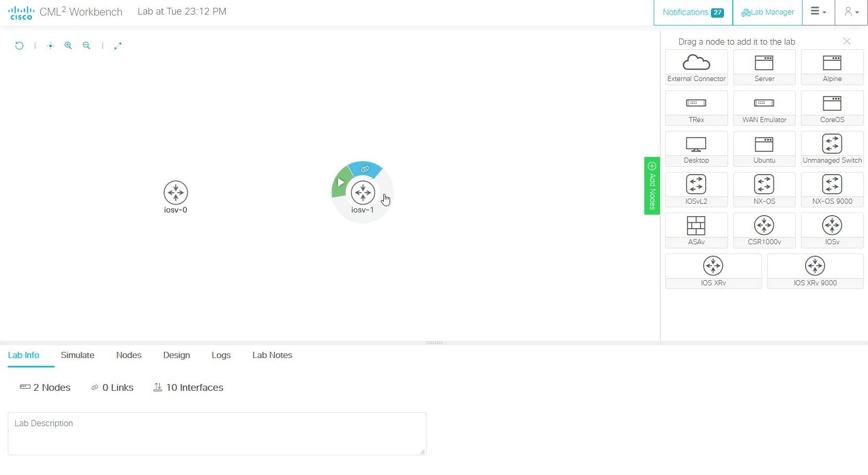The width and height of the screenshot is (868, 475).
Task: Pick the IOS XRv node type
Action: 714,271
